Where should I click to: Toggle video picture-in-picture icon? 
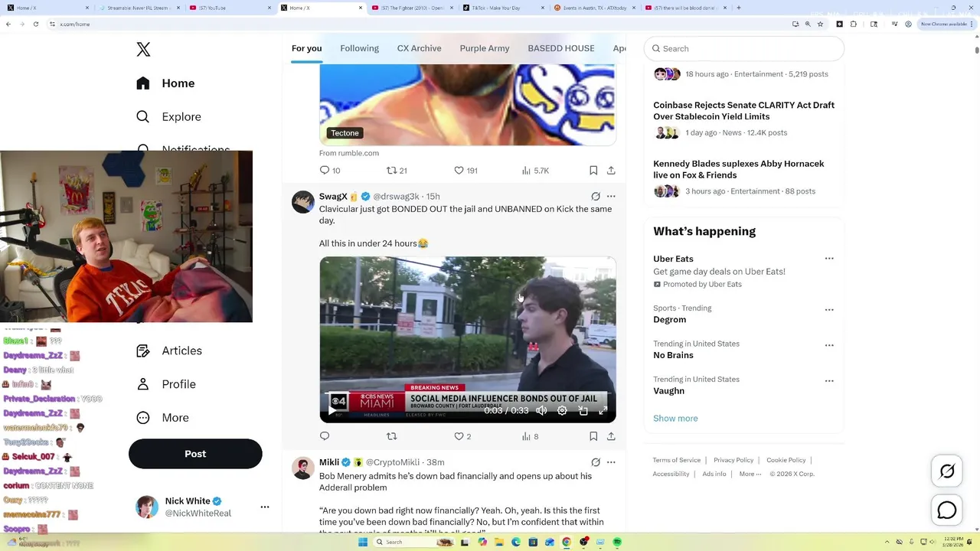pos(583,411)
